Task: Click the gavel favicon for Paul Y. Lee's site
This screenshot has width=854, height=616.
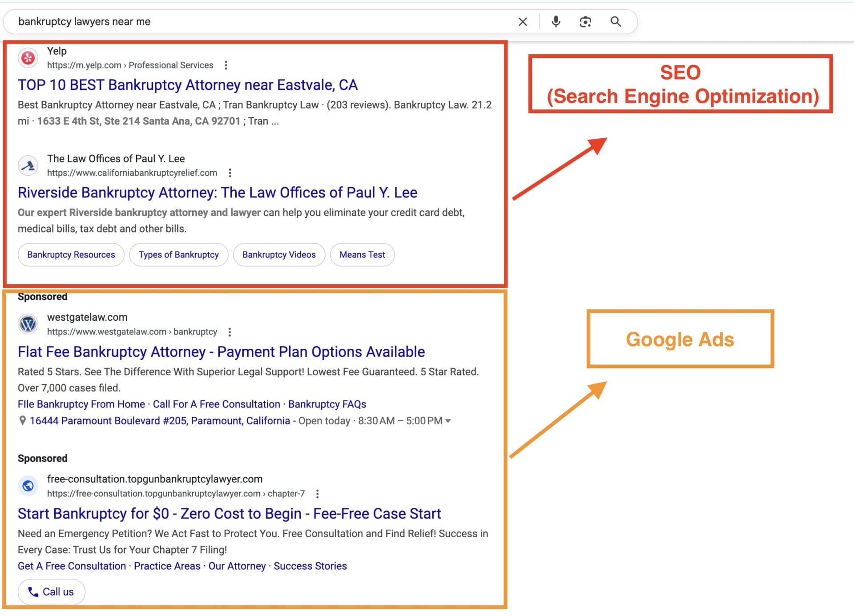Action: 28,165
